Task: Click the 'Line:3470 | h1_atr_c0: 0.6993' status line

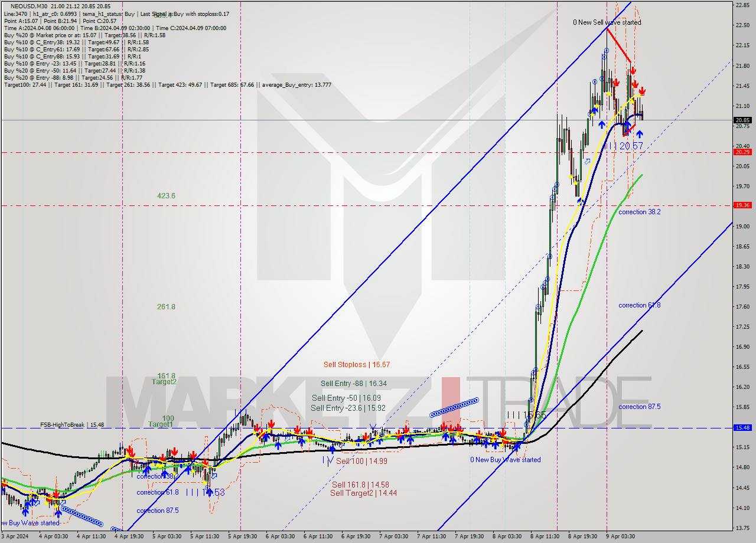Action: click(116, 14)
